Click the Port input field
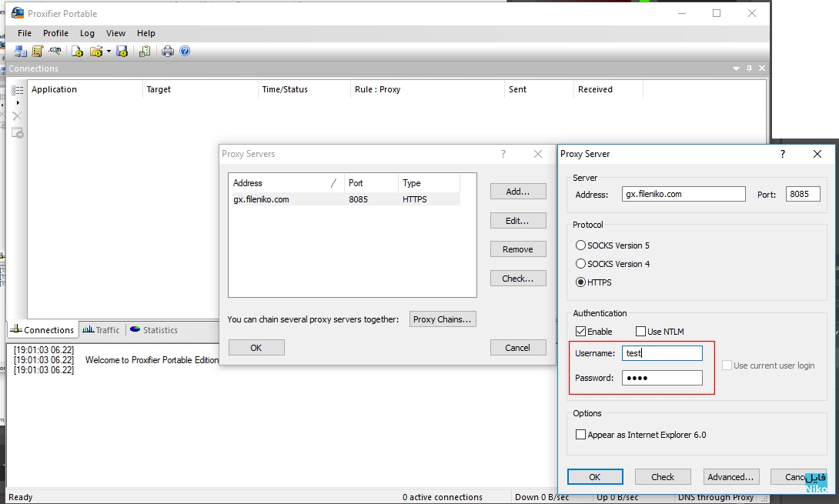839x504 pixels. pos(803,194)
